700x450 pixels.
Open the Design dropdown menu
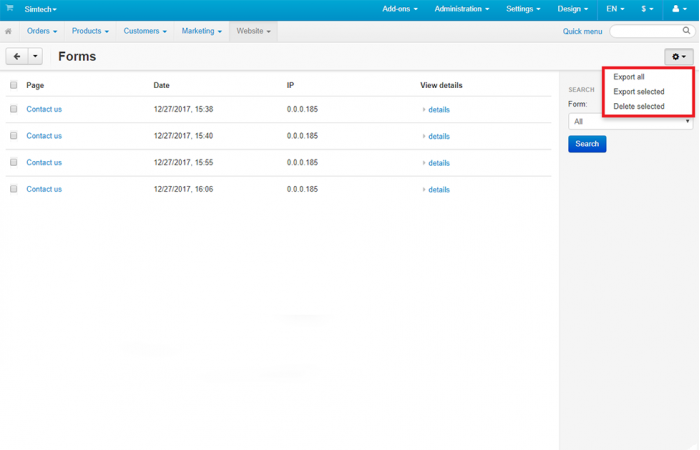pyautogui.click(x=573, y=9)
